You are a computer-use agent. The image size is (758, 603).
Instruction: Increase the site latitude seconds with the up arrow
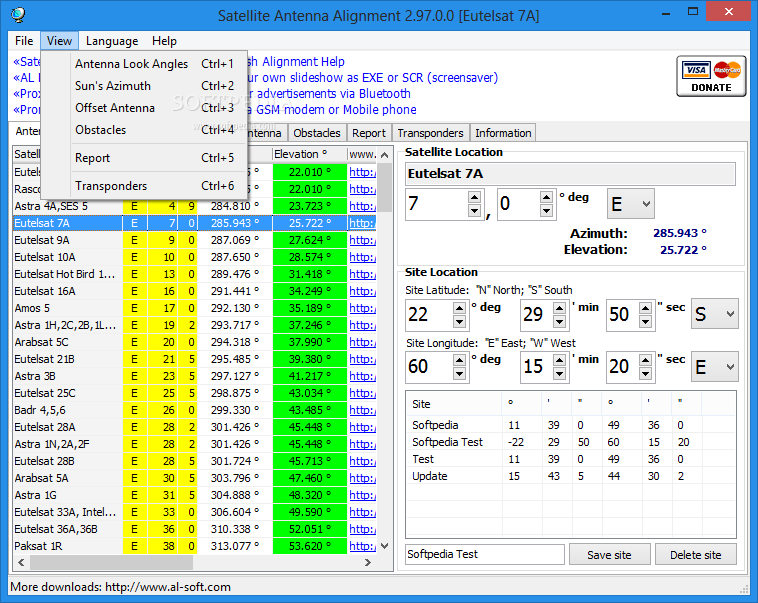tap(645, 308)
